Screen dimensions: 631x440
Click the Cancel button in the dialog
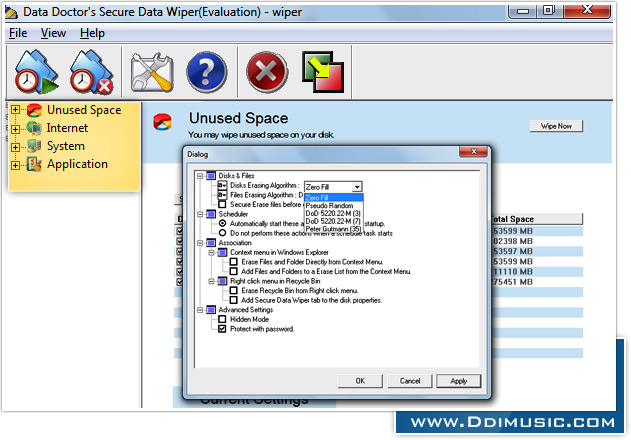click(x=410, y=381)
